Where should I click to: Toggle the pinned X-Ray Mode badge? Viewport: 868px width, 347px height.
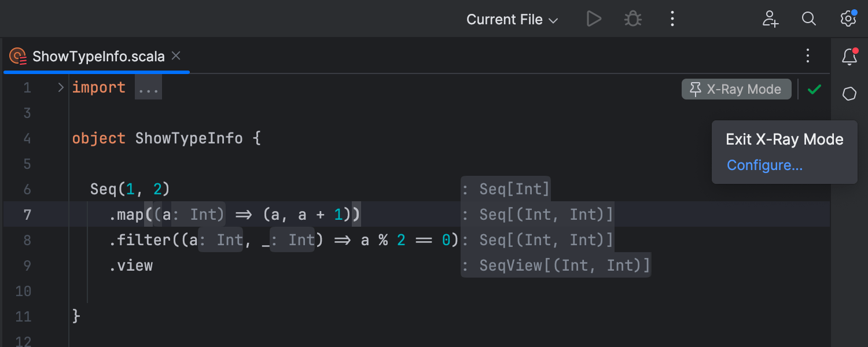(736, 89)
